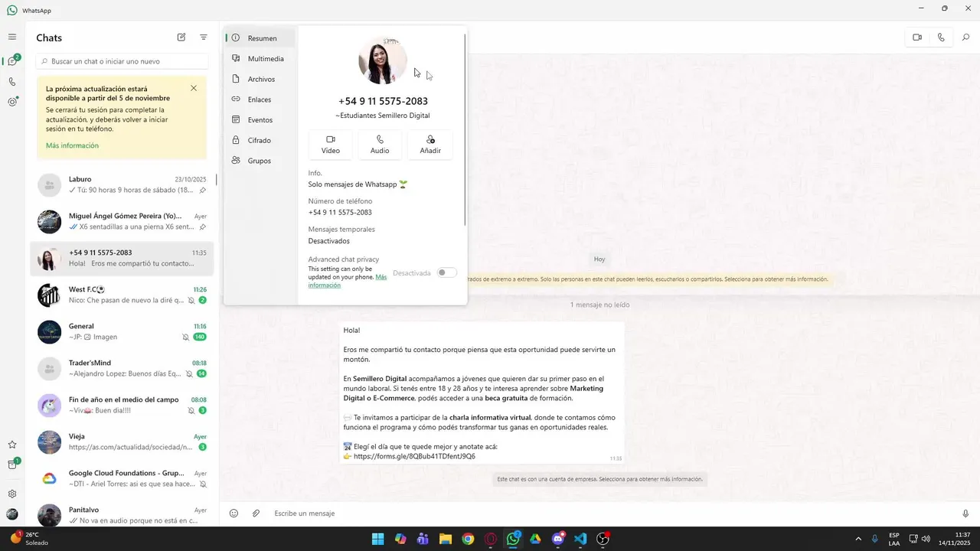Start a video call from the chat header

click(x=917, y=37)
